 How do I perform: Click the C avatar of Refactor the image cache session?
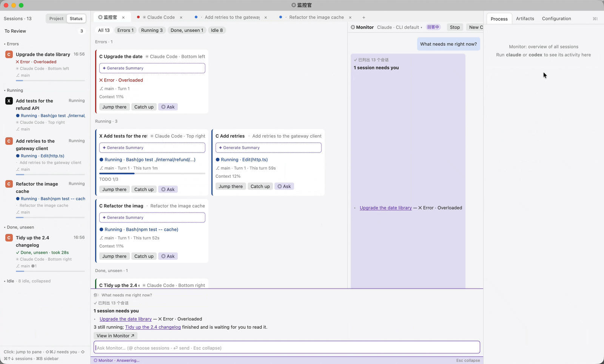(9, 184)
